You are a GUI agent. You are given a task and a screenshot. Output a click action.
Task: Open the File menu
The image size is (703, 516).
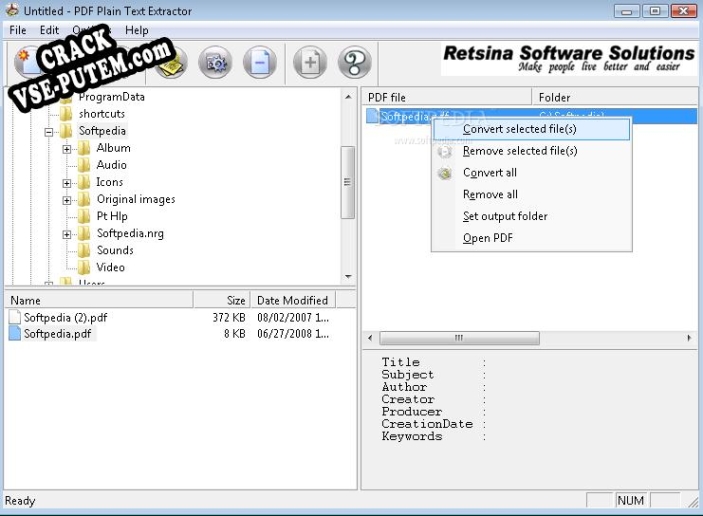(x=18, y=30)
